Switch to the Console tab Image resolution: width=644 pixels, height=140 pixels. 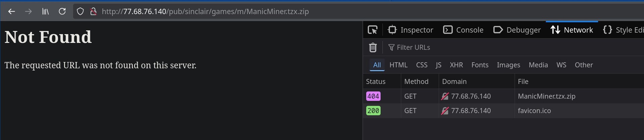464,30
